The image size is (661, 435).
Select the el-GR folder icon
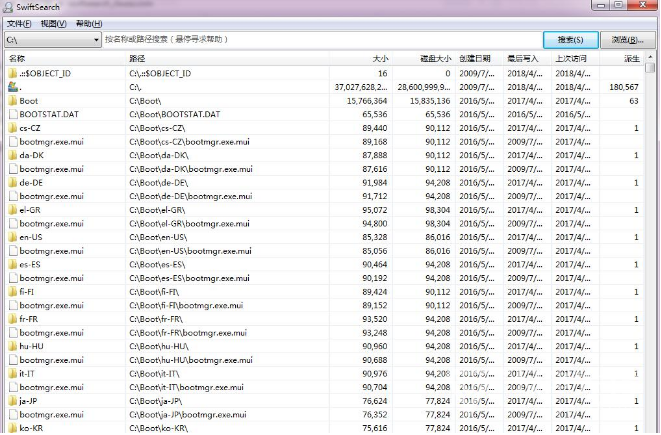[x=13, y=210]
